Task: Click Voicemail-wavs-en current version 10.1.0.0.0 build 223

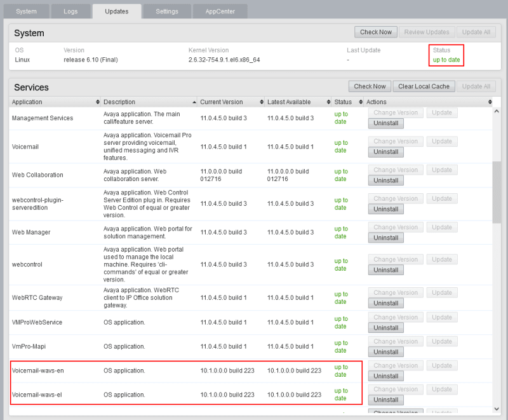Action: [227, 370]
